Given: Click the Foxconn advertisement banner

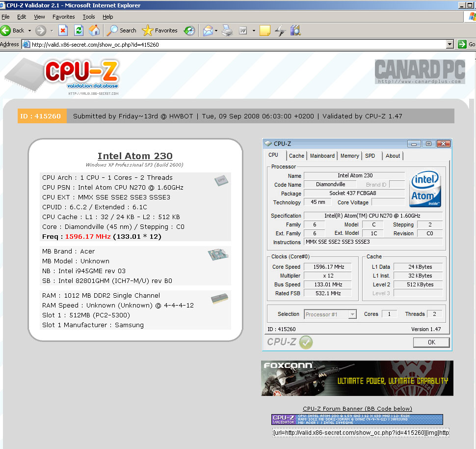Looking at the screenshot, I should coord(357,378).
